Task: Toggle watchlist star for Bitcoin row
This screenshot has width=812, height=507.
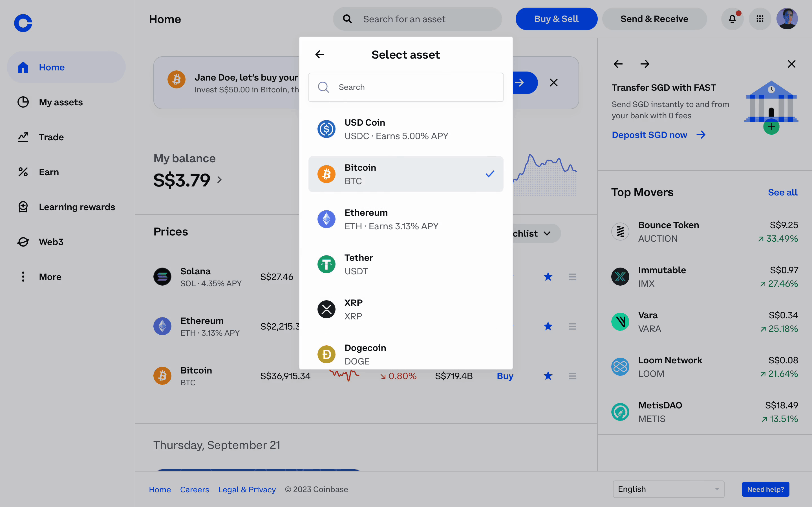Action: click(x=548, y=376)
